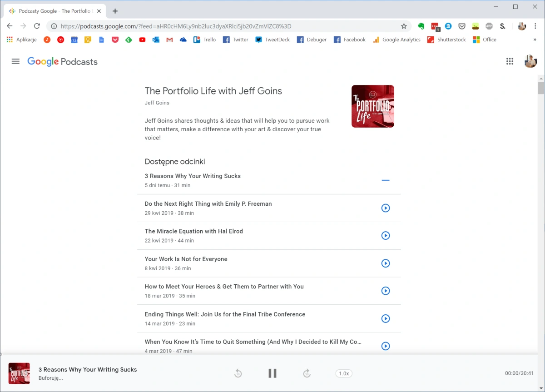Show more bookmarks with the chevron
This screenshot has width=545, height=392.
[x=535, y=40]
